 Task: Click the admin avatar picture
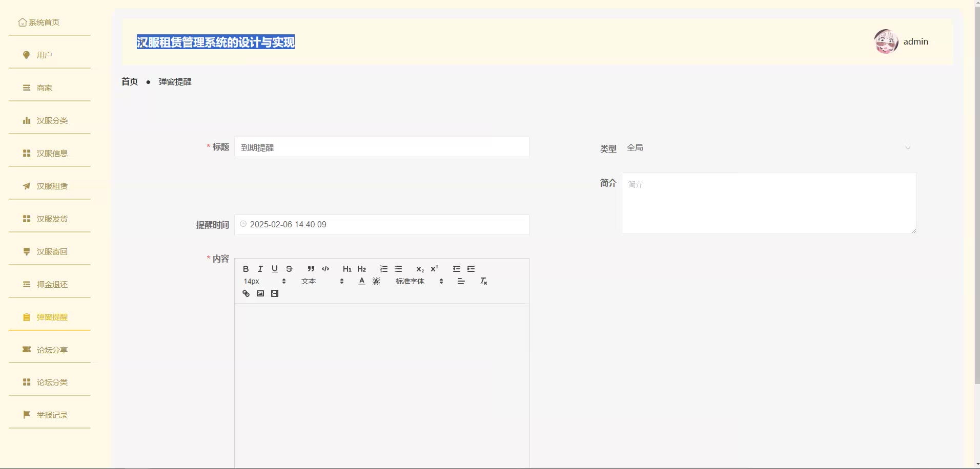(x=886, y=41)
